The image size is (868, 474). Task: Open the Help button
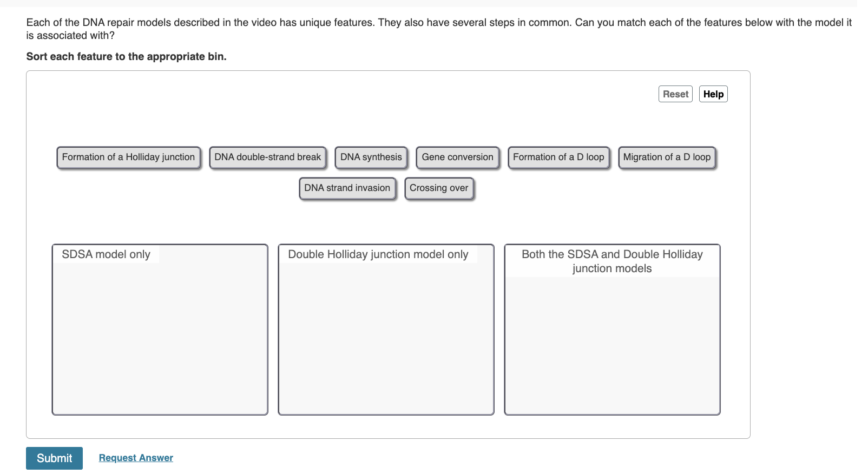(713, 94)
